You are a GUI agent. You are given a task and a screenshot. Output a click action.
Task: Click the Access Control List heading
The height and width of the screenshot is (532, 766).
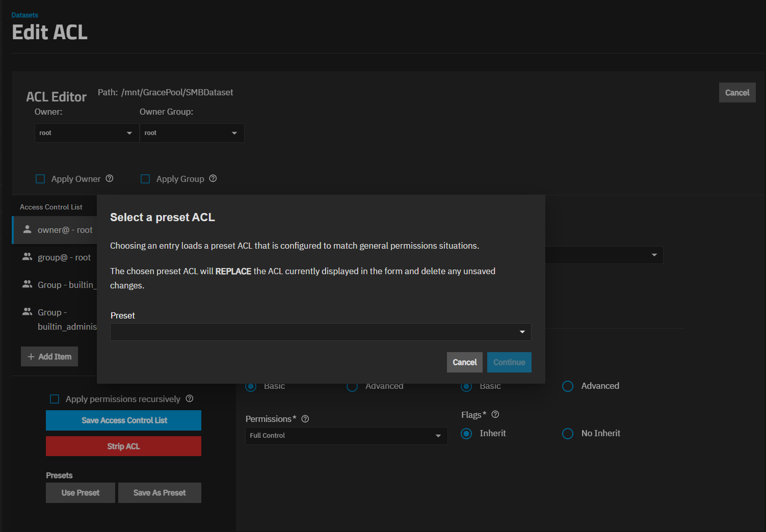pyautogui.click(x=51, y=207)
